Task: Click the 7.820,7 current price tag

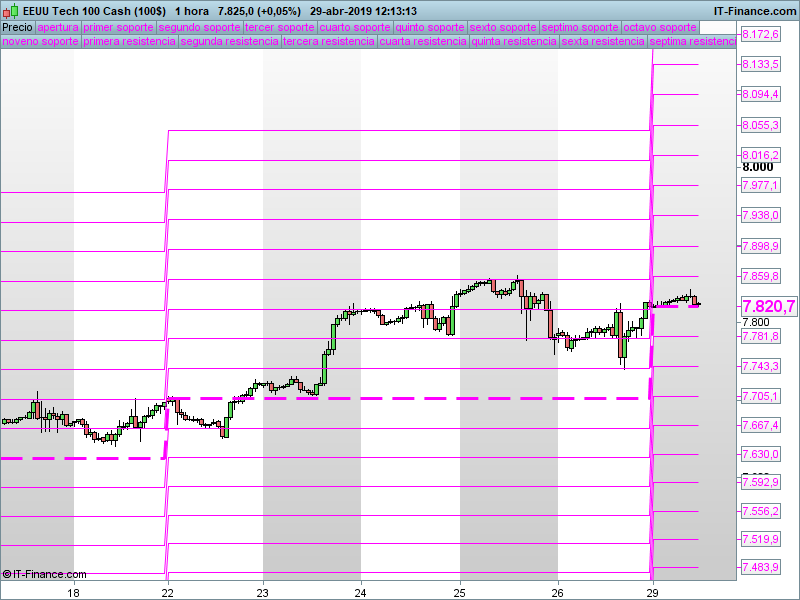Action: point(768,306)
